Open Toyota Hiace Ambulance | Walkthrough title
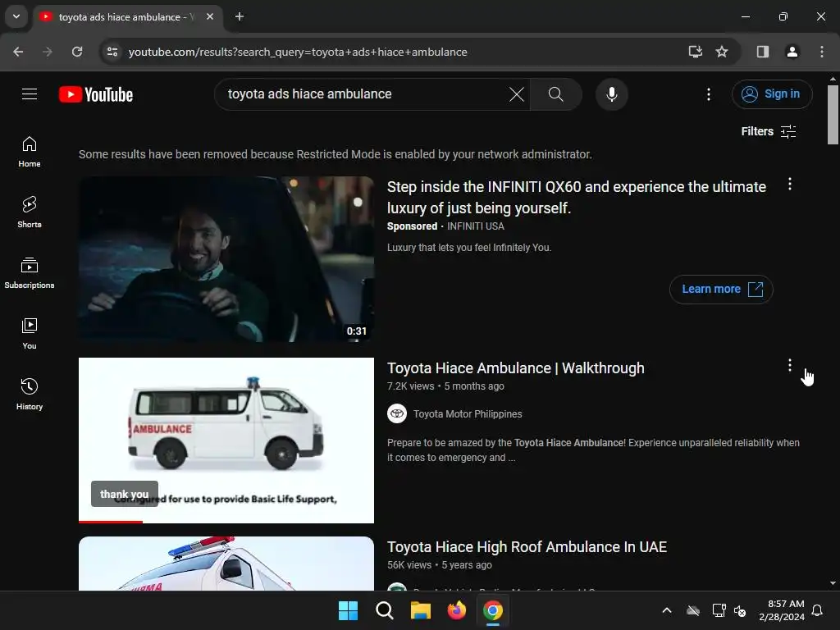The image size is (840, 630). tap(515, 368)
